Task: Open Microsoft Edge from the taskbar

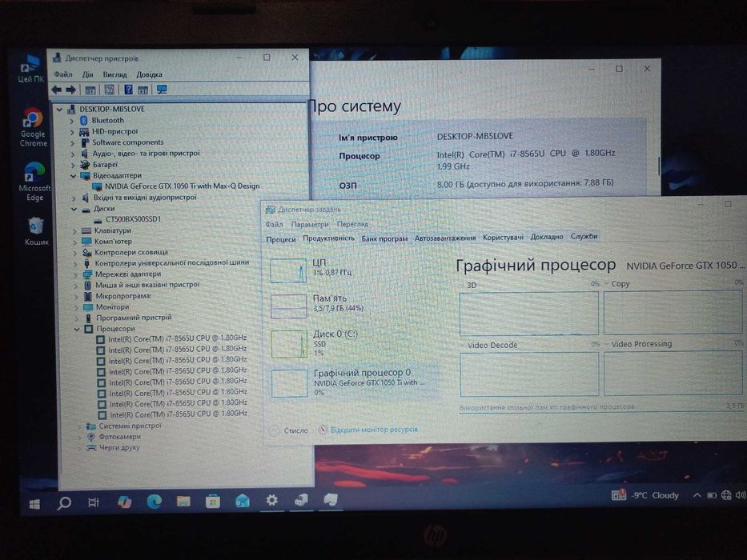Action: click(154, 501)
